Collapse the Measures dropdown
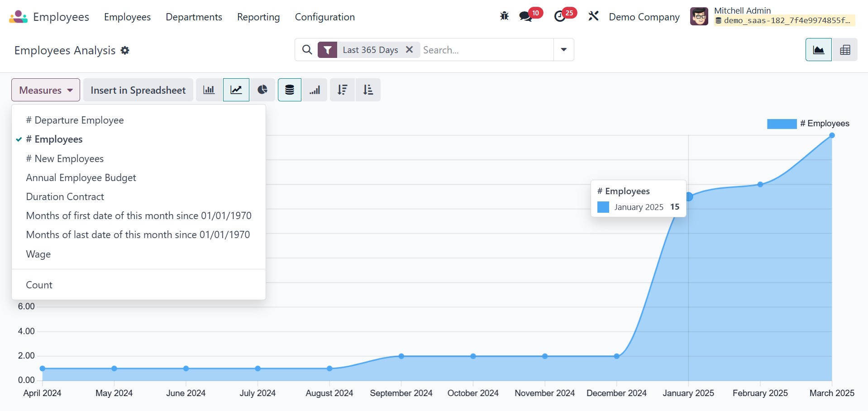Image resolution: width=868 pixels, height=411 pixels. pos(46,90)
